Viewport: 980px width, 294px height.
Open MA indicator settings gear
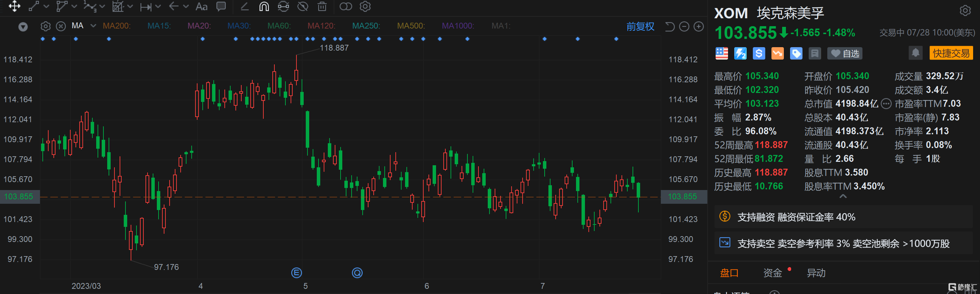click(x=45, y=26)
